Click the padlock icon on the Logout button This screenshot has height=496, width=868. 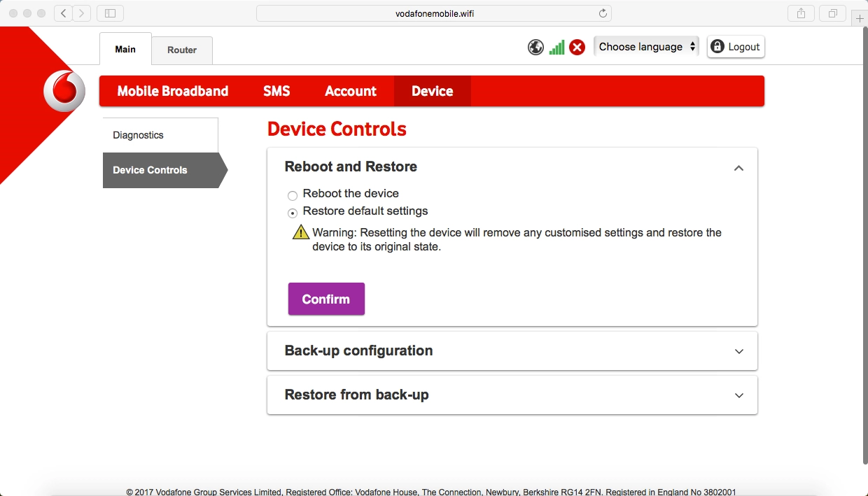717,46
